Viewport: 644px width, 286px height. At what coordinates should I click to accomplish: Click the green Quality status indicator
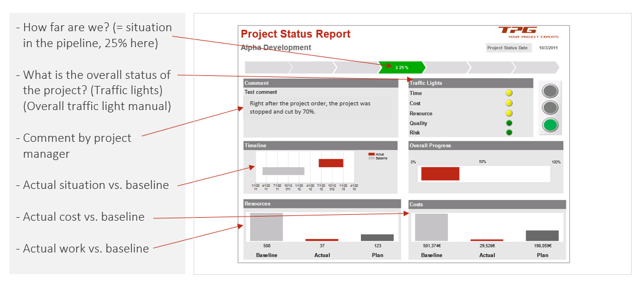[509, 123]
